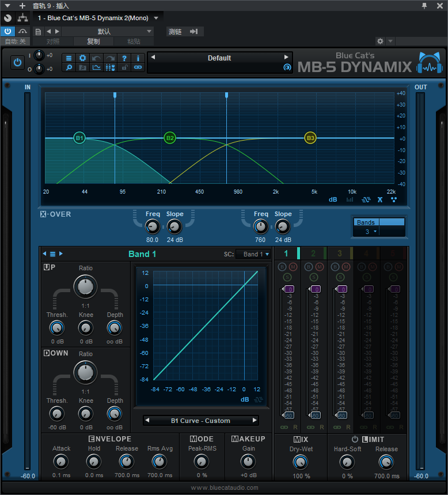Switch to next band arrow beside Band 1
Viewport: 448px width, 495px height.
61,254
